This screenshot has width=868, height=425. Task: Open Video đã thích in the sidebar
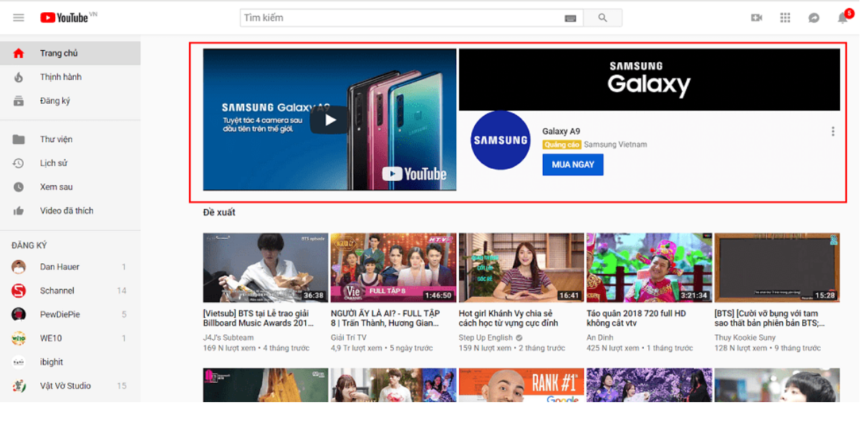70,211
